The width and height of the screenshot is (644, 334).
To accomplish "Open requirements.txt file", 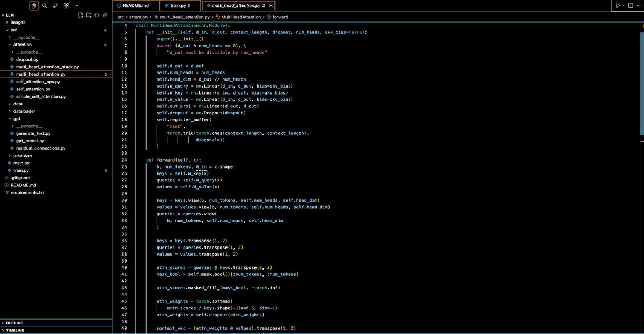I will [x=56, y=192].
